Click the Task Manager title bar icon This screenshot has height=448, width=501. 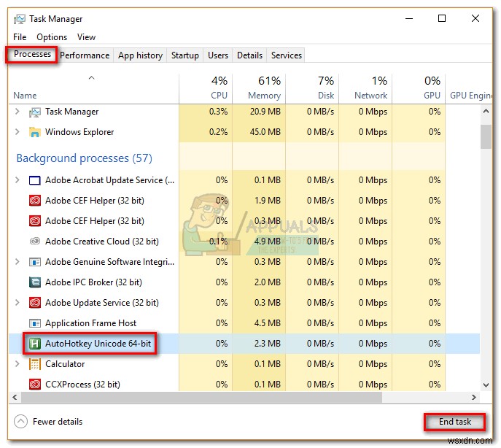pyautogui.click(x=19, y=19)
